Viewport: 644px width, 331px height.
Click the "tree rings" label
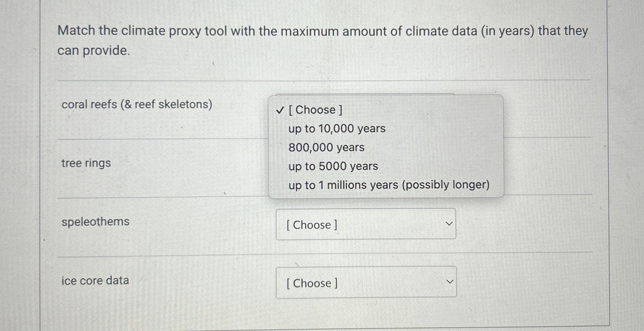pos(86,163)
